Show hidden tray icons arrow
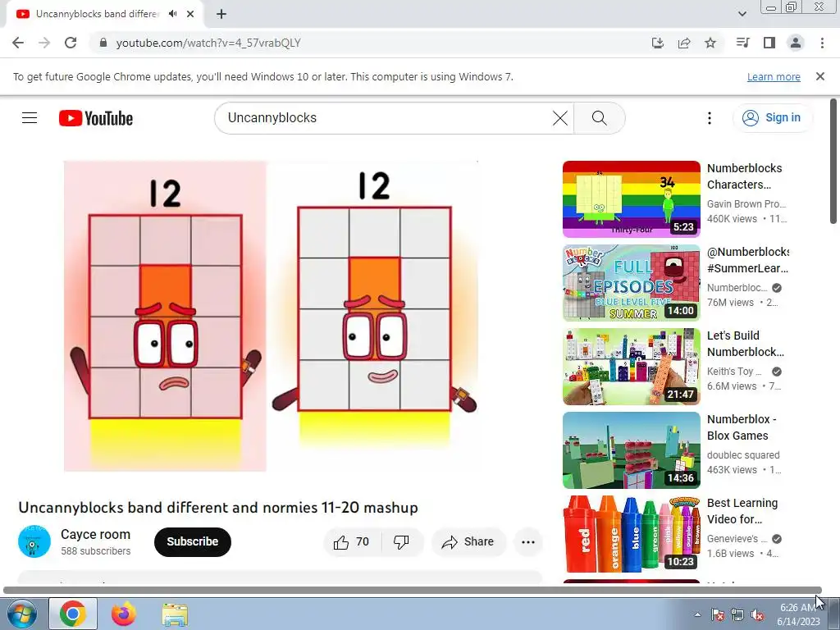 tap(697, 614)
